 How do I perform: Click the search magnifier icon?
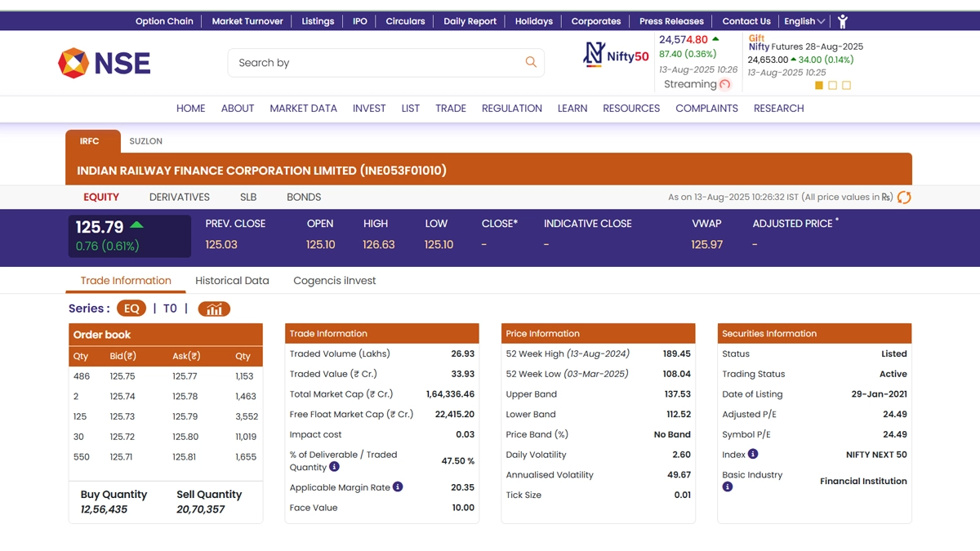click(531, 62)
